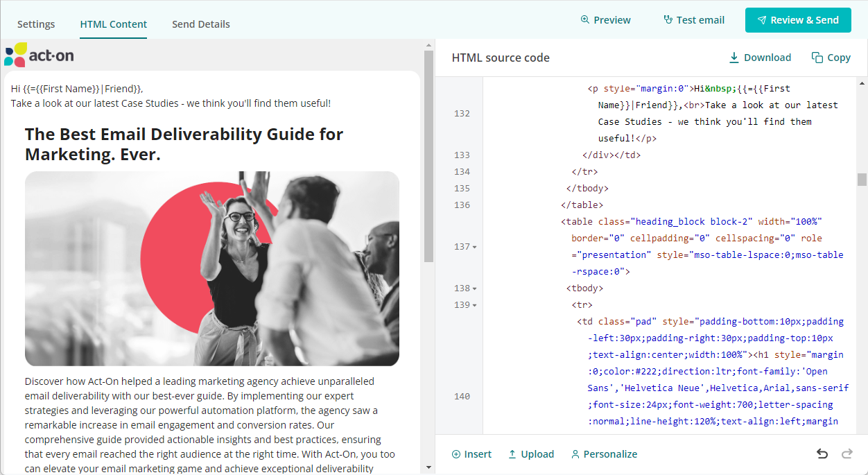Screen dimensions: 868x475
Task: Click the high-five email hero image
Action: click(212, 268)
